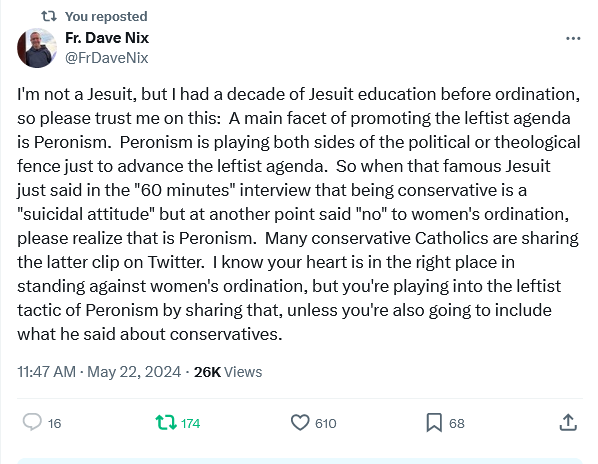Click the 68 bookmarks count
Viewport: 598px width, 464px height.
point(457,424)
